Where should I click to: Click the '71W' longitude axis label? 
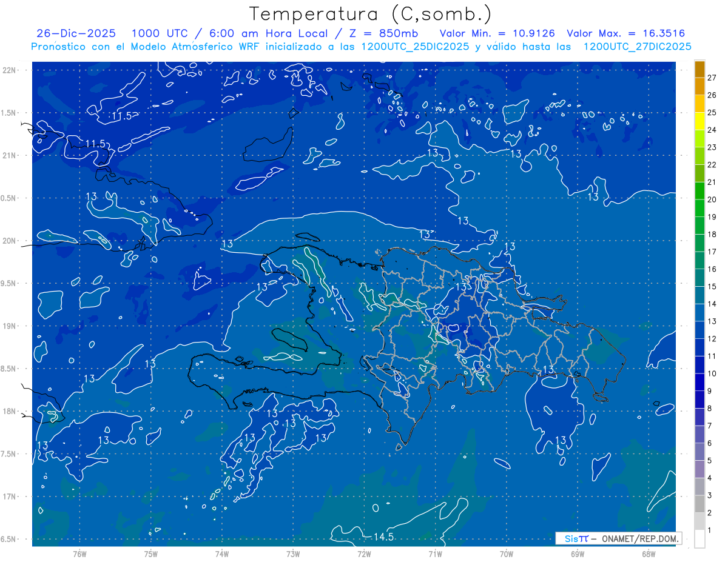tap(435, 554)
